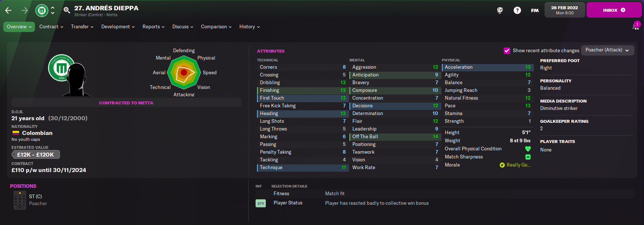Click the BPR status icon
Image resolution: width=644 pixels, height=225 pixels.
point(261,203)
